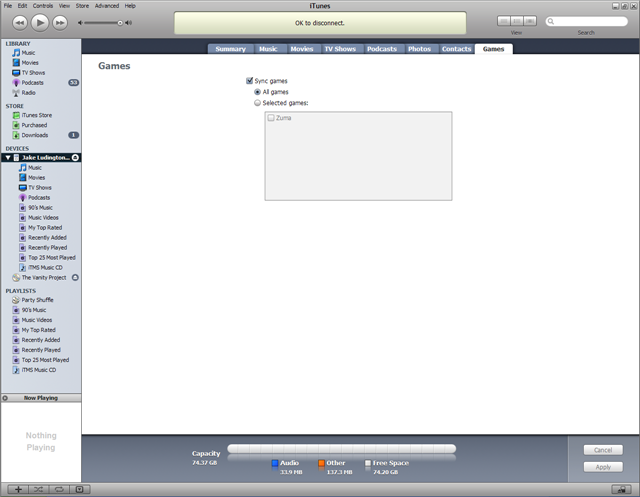Viewport: 640px width, 497px height.
Task: Switch to the Summary tab
Action: [231, 49]
